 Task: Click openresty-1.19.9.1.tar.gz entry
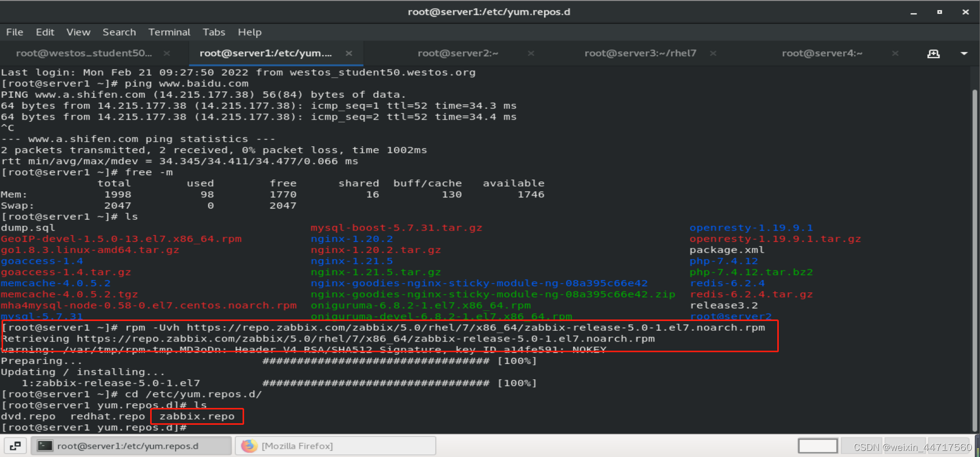pos(775,239)
